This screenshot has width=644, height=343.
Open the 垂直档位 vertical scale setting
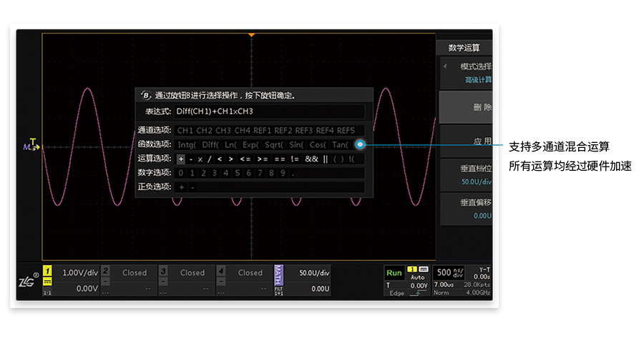465,176
